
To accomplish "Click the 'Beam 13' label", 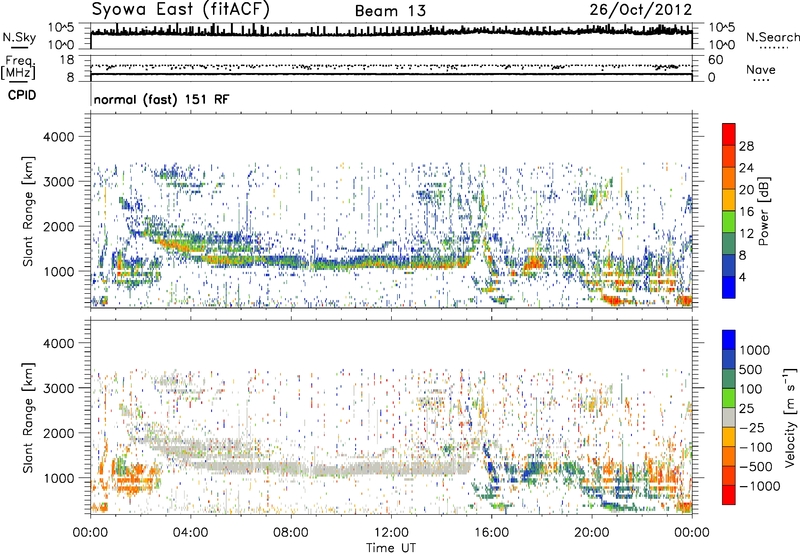I will 390,11.
